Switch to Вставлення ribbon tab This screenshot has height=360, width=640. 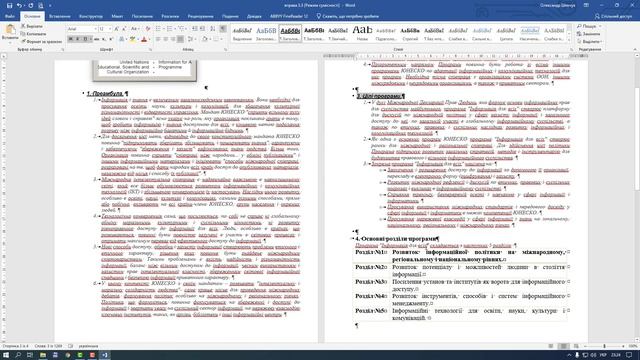coord(60,17)
